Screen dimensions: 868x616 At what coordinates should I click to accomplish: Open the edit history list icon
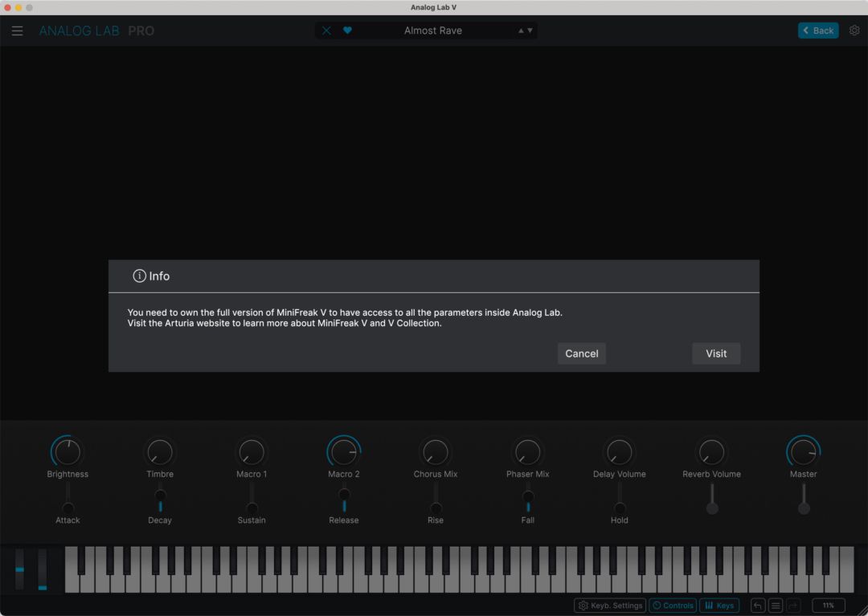[776, 606]
